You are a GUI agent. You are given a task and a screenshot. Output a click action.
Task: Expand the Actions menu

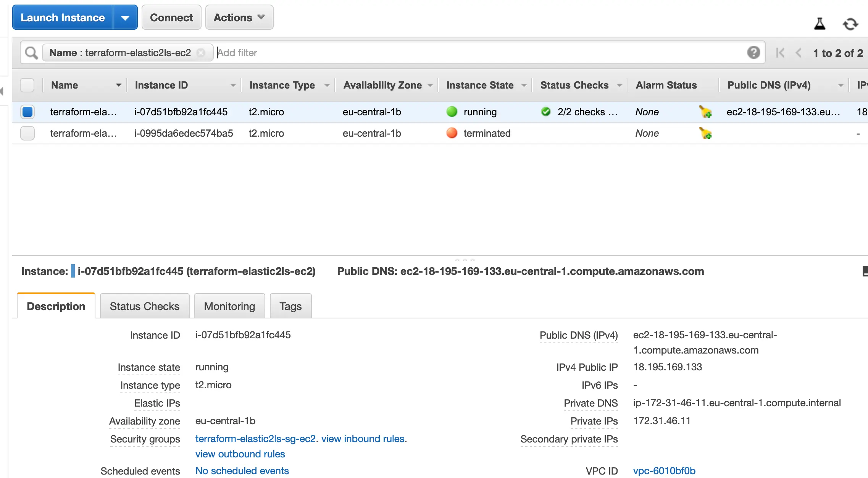pyautogui.click(x=239, y=18)
